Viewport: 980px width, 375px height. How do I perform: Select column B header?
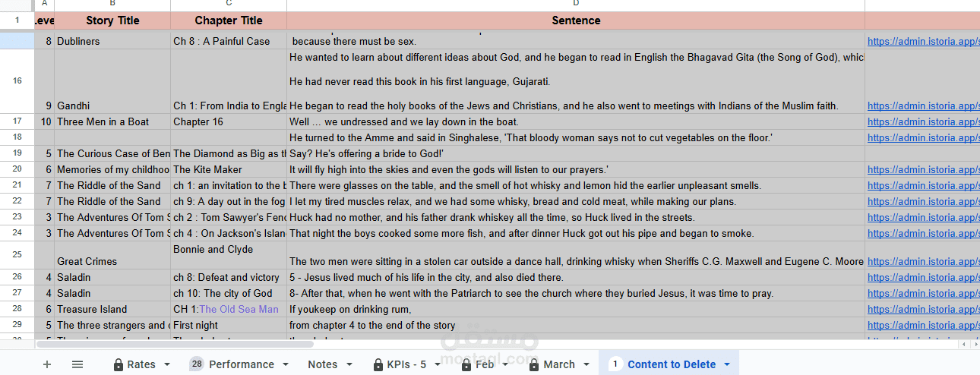click(x=112, y=5)
